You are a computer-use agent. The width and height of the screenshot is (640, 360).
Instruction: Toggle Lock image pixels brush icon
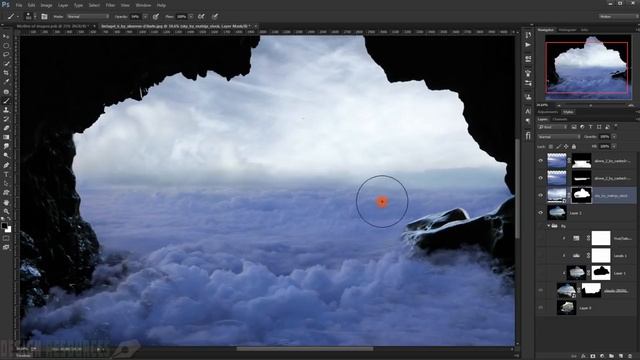(x=558, y=146)
